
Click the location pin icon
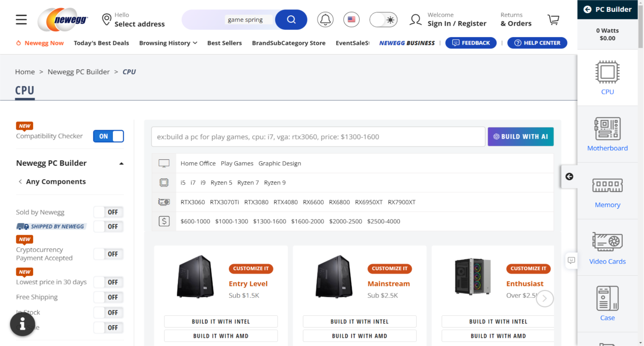pyautogui.click(x=107, y=19)
